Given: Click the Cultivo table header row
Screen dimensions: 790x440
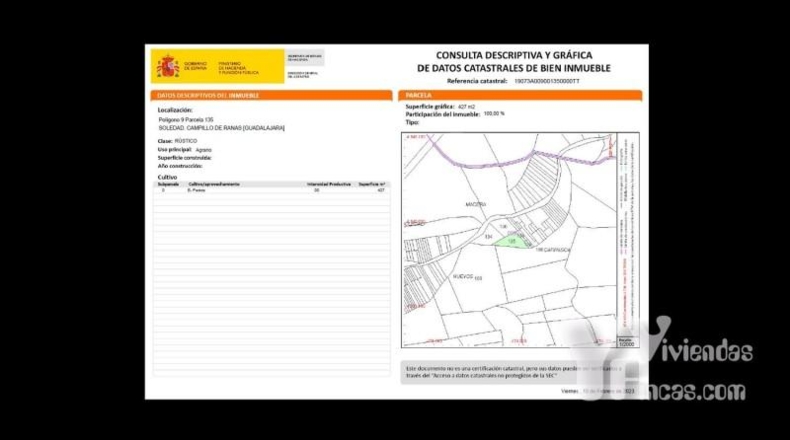Looking at the screenshot, I should pyautogui.click(x=271, y=184).
